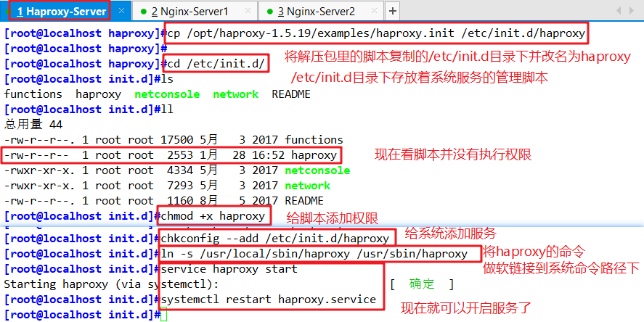Click the 'cd /etc/init.d/' command
The image size is (644, 322).
tap(216, 64)
